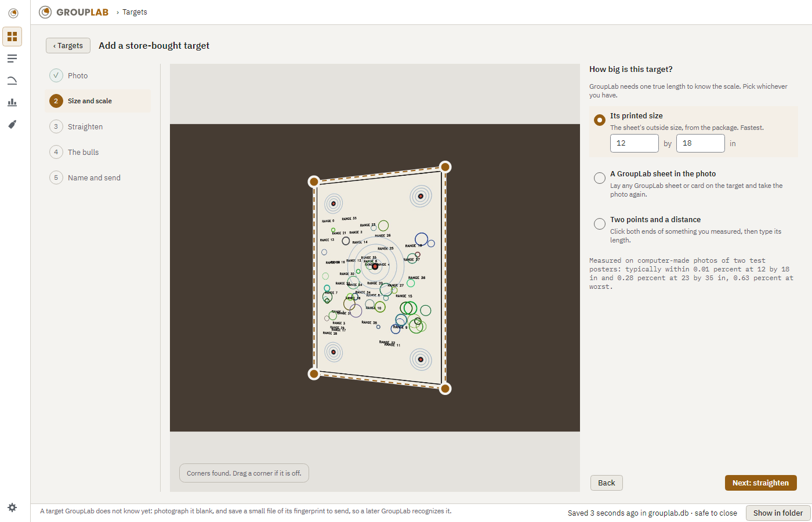Go to the 'Name and send' step
The height and width of the screenshot is (522, 812).
coord(97,177)
